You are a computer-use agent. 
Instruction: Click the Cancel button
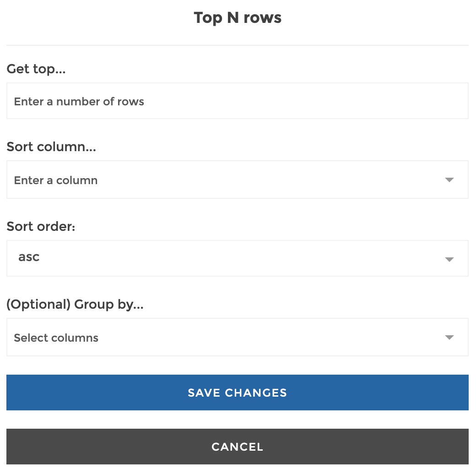coord(238,447)
